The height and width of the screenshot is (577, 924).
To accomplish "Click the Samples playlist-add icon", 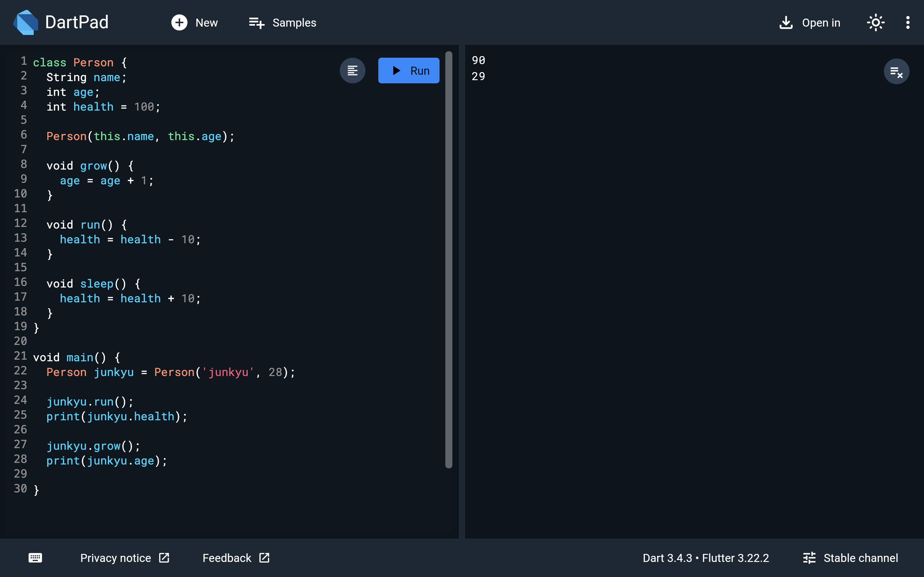I will (257, 22).
